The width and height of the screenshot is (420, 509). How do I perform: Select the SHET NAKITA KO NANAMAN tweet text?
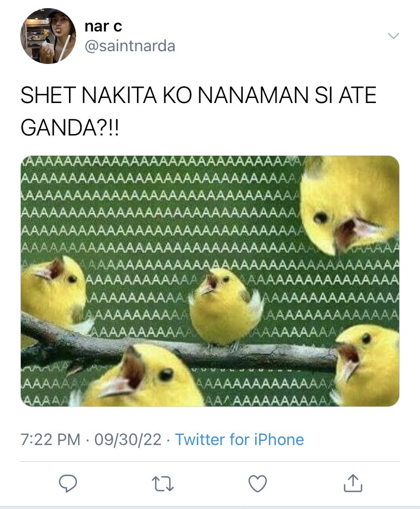click(198, 111)
